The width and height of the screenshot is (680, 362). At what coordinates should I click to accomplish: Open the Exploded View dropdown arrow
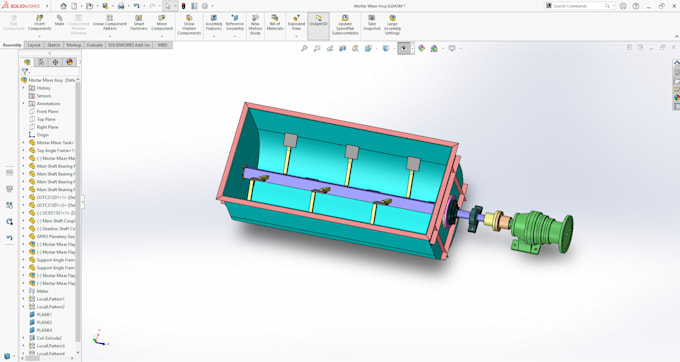(296, 36)
